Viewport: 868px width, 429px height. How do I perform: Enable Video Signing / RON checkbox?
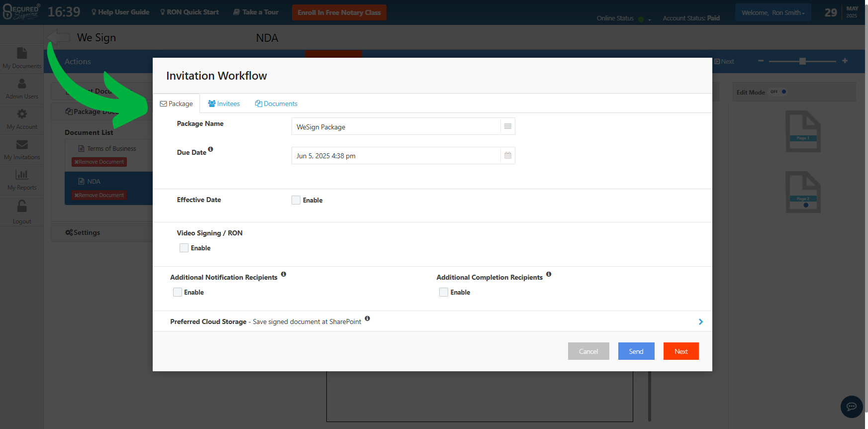184,248
